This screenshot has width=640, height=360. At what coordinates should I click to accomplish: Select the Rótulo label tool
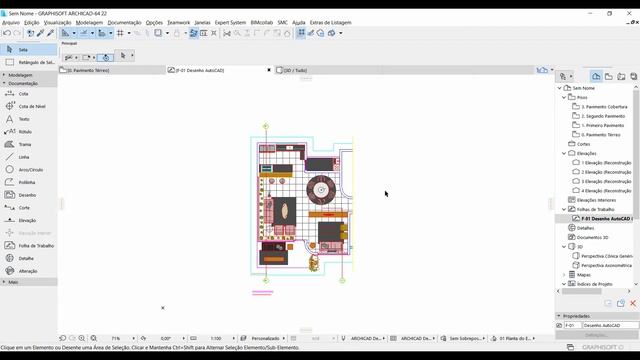coord(29,132)
